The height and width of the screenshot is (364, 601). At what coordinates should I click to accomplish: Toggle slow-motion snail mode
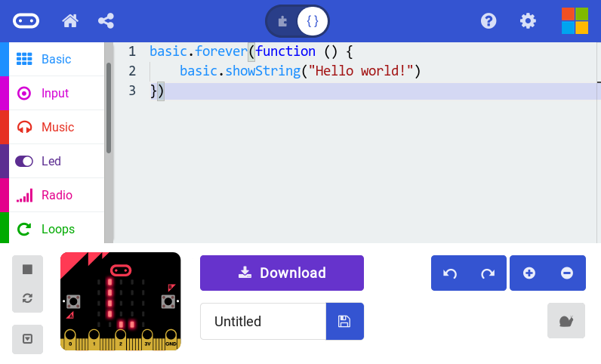566,321
